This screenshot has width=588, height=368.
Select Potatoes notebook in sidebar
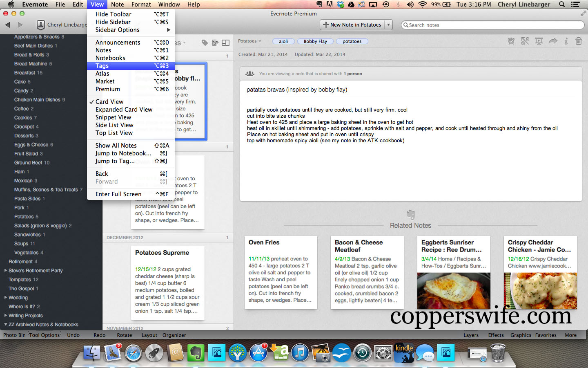click(24, 217)
